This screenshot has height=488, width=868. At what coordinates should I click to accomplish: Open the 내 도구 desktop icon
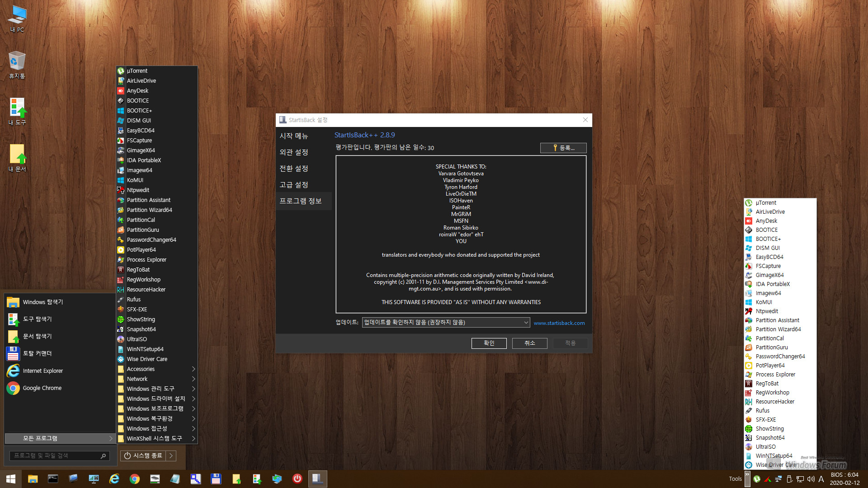[x=17, y=112]
